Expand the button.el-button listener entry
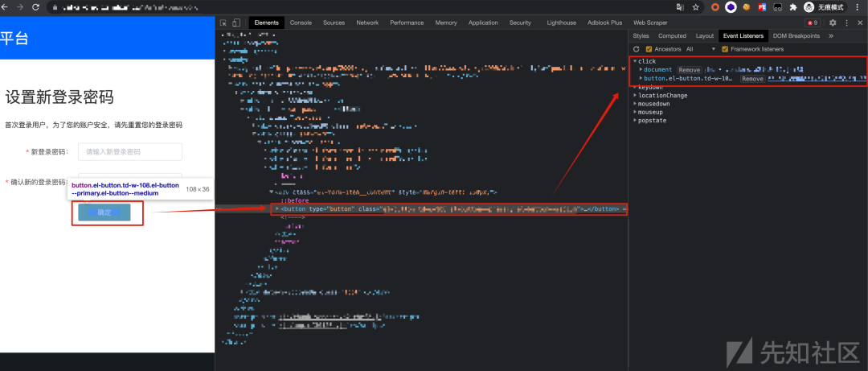868x371 pixels. click(x=641, y=79)
